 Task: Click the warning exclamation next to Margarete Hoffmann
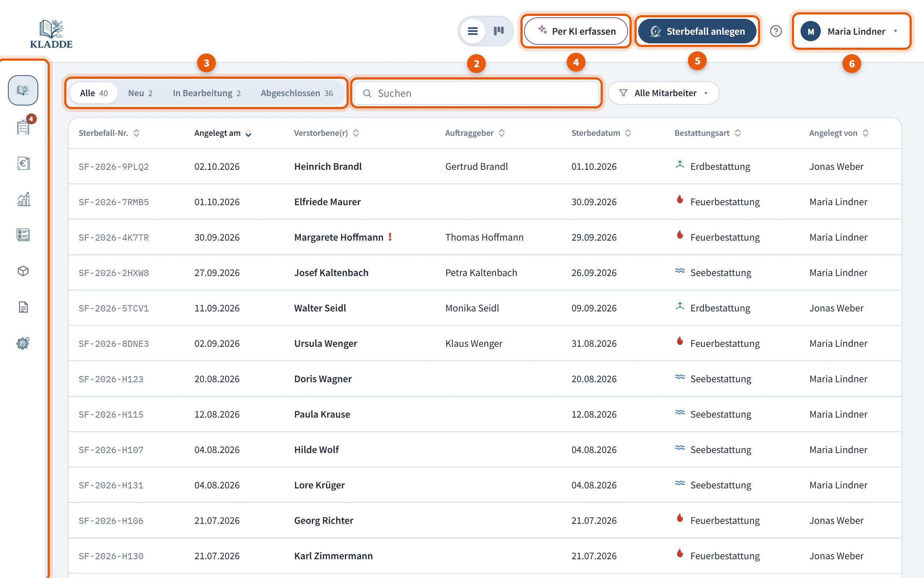tap(390, 237)
